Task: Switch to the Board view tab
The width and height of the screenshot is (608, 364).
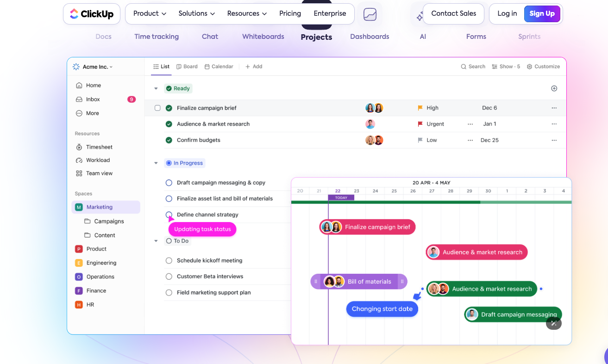Action: coord(187,67)
